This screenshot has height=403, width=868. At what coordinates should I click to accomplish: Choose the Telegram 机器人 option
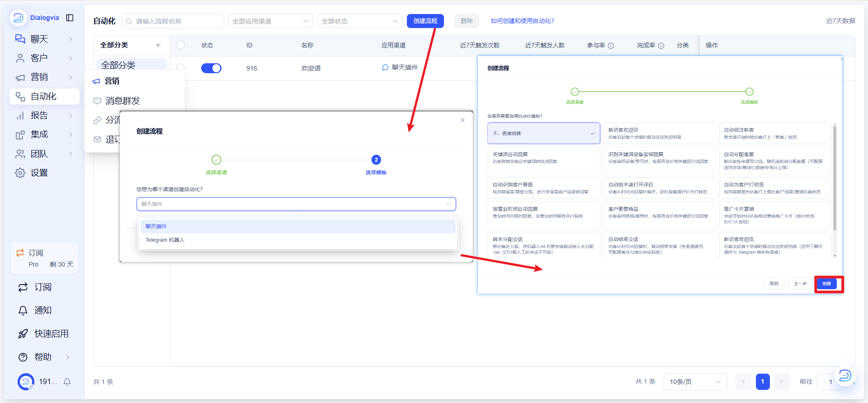(298, 240)
